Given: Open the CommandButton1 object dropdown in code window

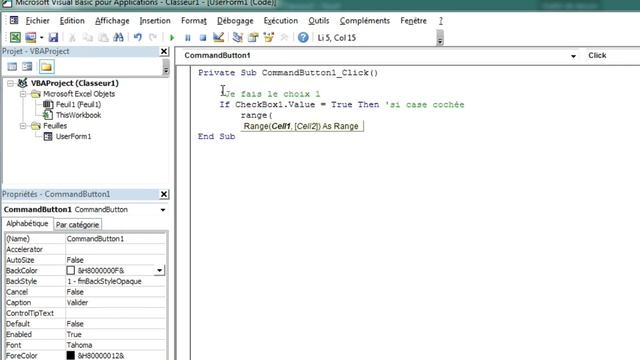Looking at the screenshot, I should (x=573, y=56).
